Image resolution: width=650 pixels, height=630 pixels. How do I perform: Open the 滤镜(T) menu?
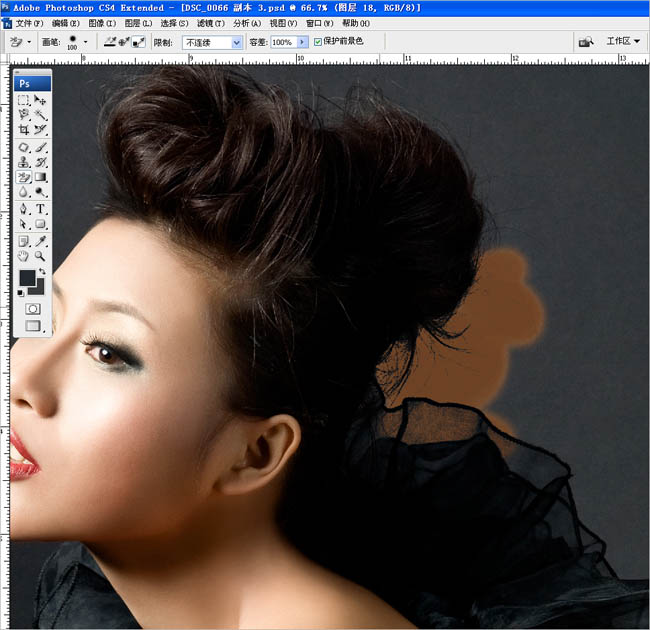tap(210, 22)
